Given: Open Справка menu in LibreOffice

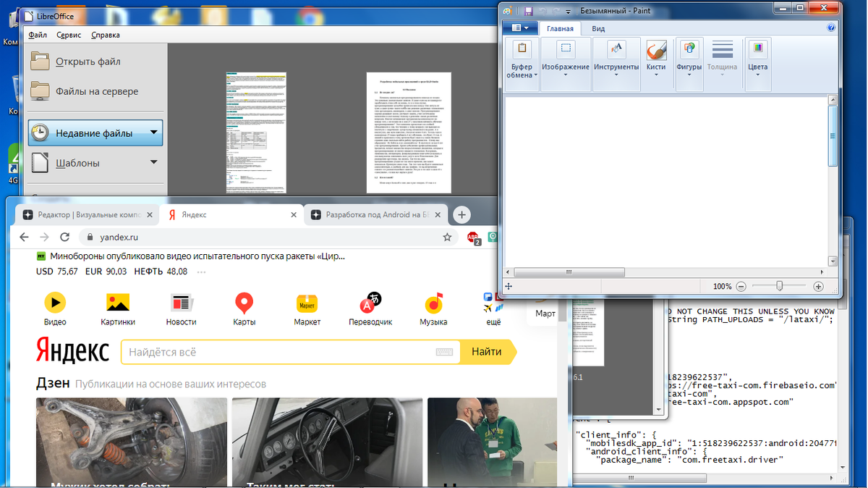Looking at the screenshot, I should click(x=106, y=35).
